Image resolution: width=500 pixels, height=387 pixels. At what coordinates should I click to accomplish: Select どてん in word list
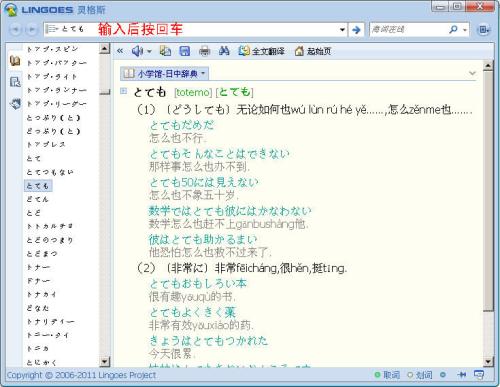38,199
